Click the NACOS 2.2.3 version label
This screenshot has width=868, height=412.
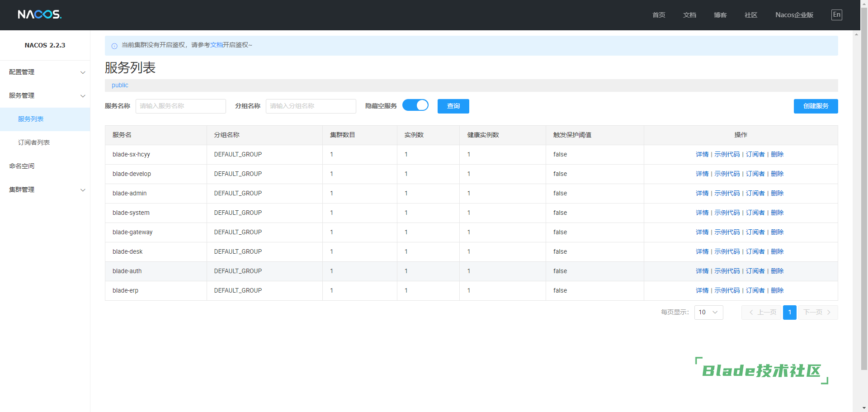(45, 45)
